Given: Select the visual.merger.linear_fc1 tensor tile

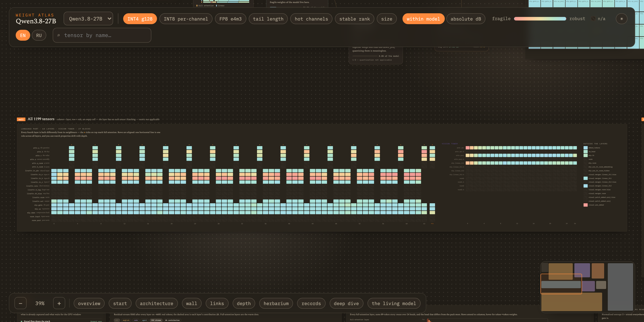Looking at the screenshot, I should click(586, 178).
